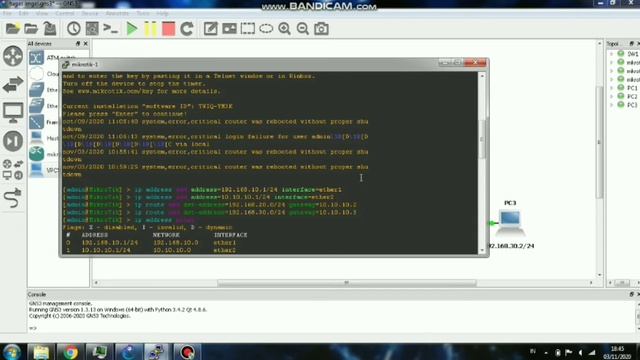The height and width of the screenshot is (360, 640).
Task: Open Chrome from the taskbar
Action: click(70, 352)
